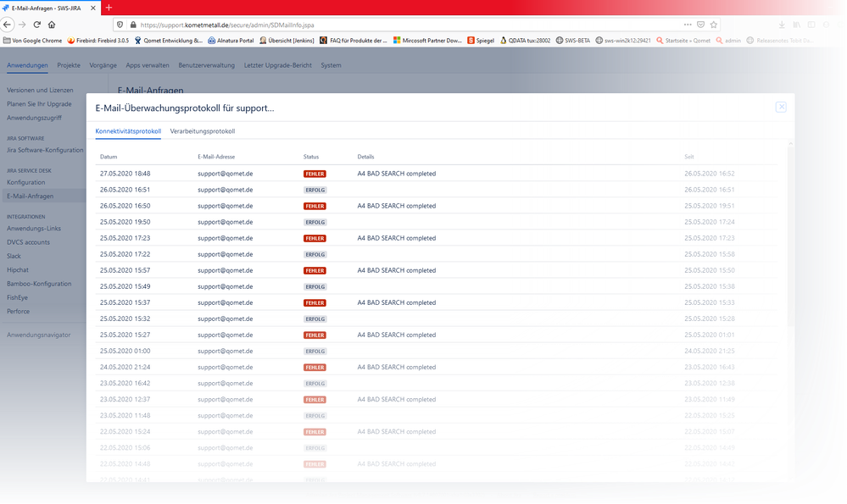
Task: Close the E-Mail-Überwachungsprotokoll dialog
Action: point(781,107)
